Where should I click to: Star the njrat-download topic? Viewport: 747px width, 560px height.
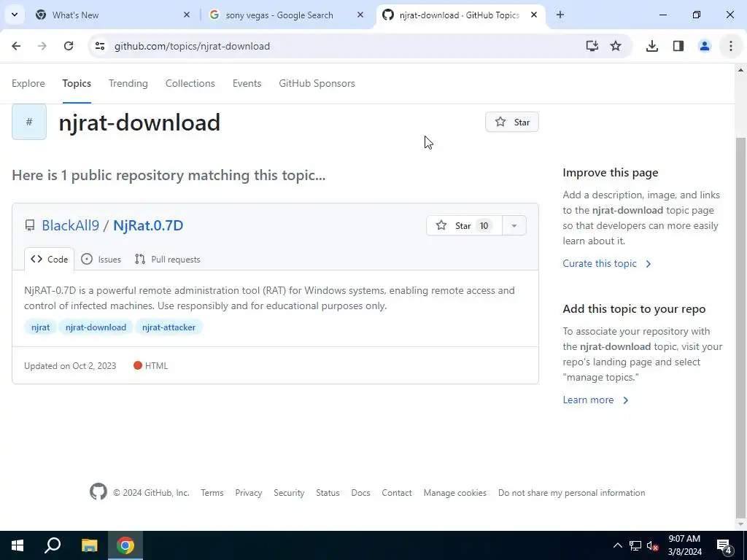click(x=511, y=122)
